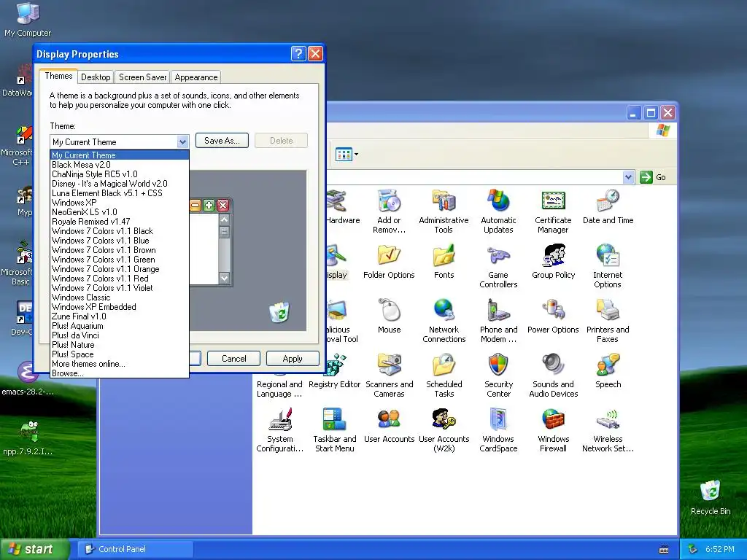This screenshot has height=560, width=747.
Task: Click Go button beside address bar
Action: click(x=653, y=177)
